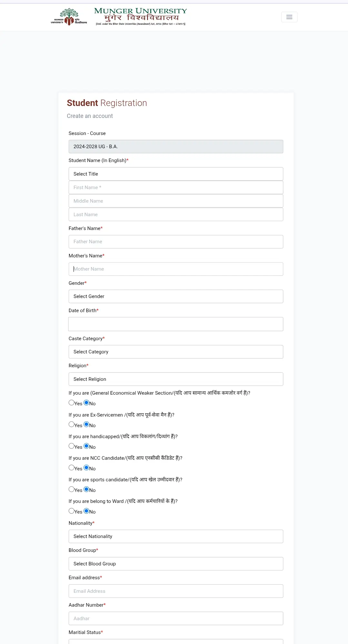348x644 pixels.
Task: Click the Aadhar number field
Action: click(x=176, y=619)
